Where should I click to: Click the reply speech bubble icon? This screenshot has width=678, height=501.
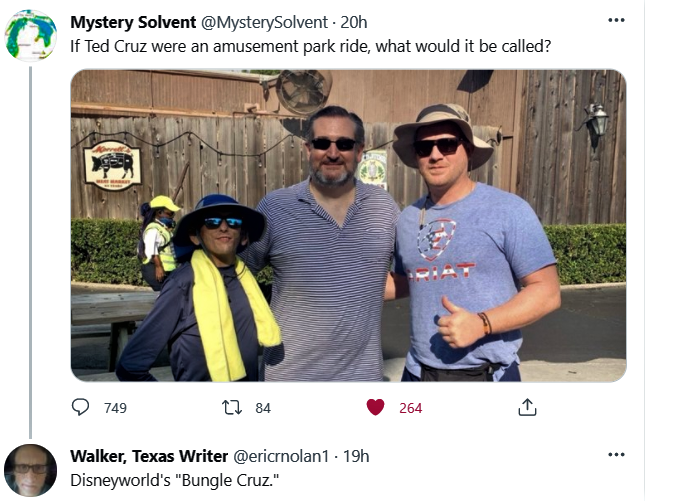click(81, 407)
